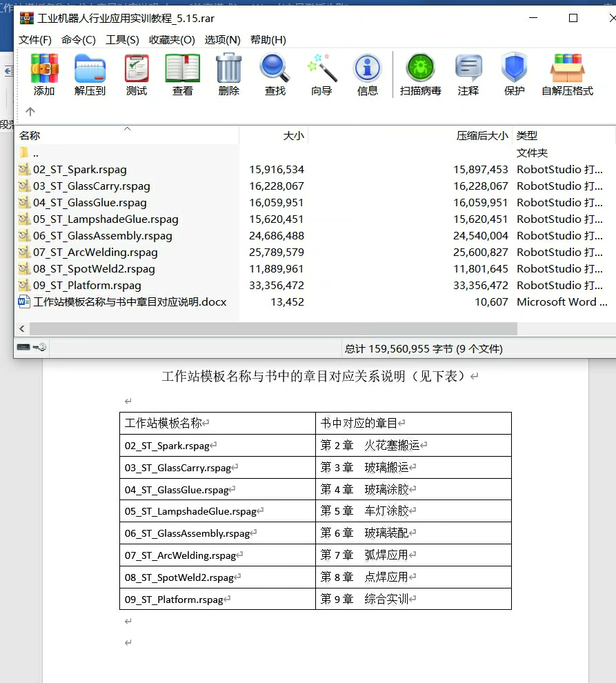Maximize the WinRAR window
The height and width of the screenshot is (683, 616).
coord(573,18)
